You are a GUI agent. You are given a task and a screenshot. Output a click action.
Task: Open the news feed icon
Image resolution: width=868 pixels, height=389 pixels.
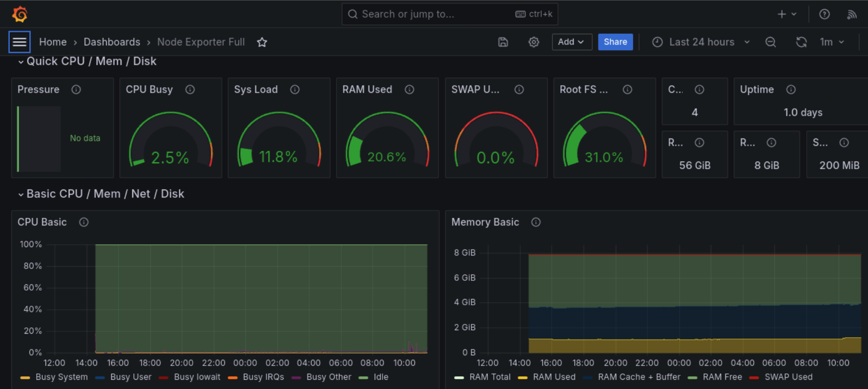coord(852,14)
